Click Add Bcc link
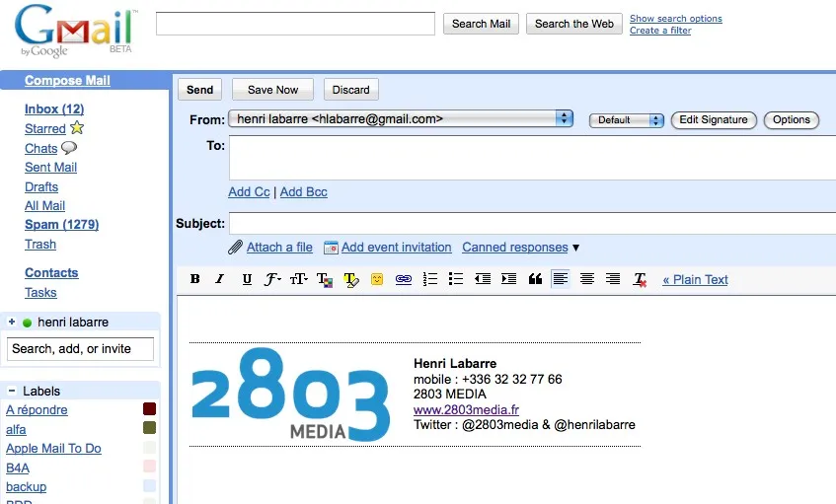The image size is (836, 504). (303, 191)
